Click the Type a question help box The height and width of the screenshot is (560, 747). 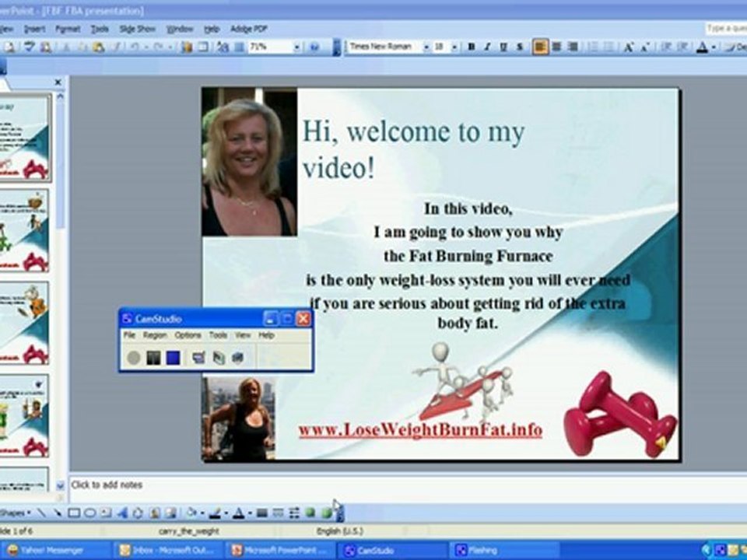[726, 29]
